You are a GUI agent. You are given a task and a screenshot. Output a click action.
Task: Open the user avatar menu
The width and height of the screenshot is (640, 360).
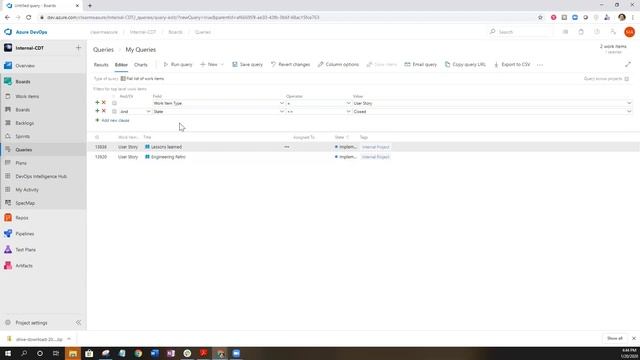(x=629, y=32)
